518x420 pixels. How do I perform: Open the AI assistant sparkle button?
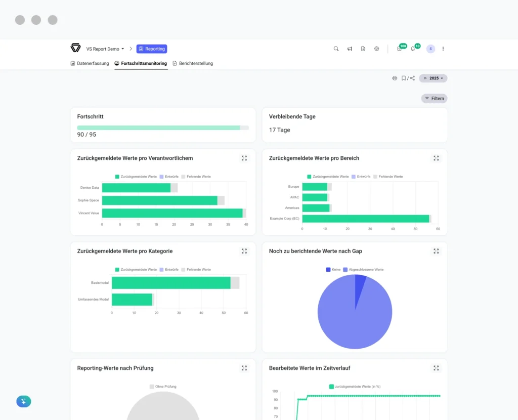[x=23, y=401]
